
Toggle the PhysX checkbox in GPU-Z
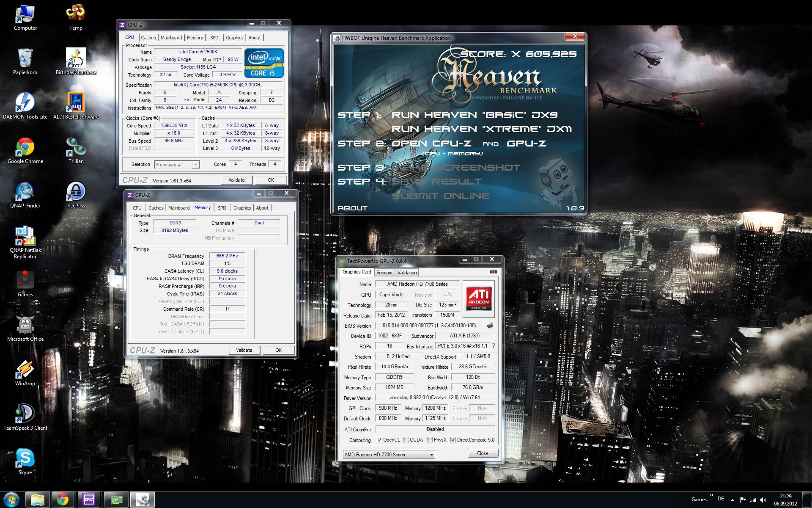tap(430, 440)
